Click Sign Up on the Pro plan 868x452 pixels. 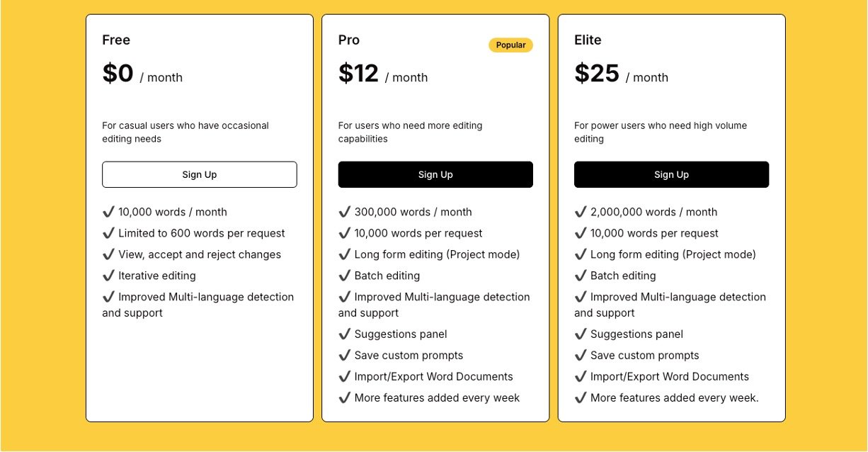(x=435, y=175)
